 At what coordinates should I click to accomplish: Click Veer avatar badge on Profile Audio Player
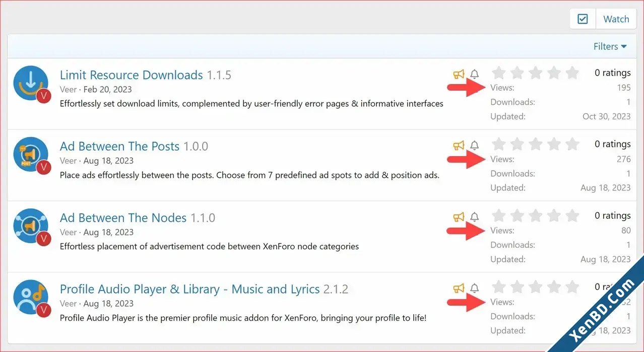(44, 310)
